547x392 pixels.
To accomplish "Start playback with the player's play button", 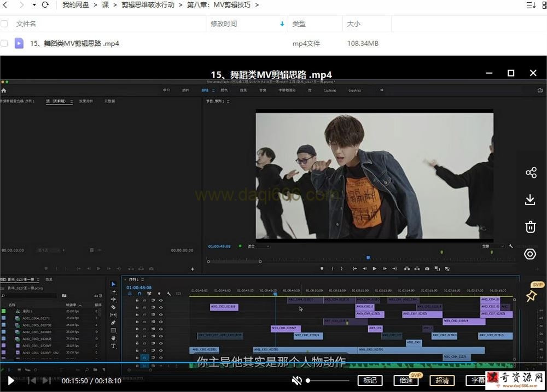I will (x=11, y=381).
